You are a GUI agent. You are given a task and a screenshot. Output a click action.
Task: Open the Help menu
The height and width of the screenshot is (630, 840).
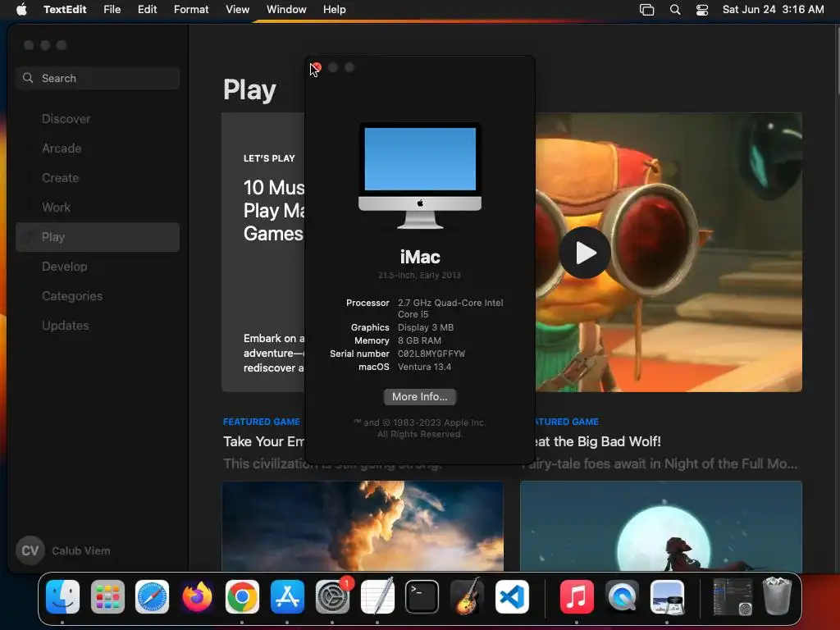tap(335, 9)
